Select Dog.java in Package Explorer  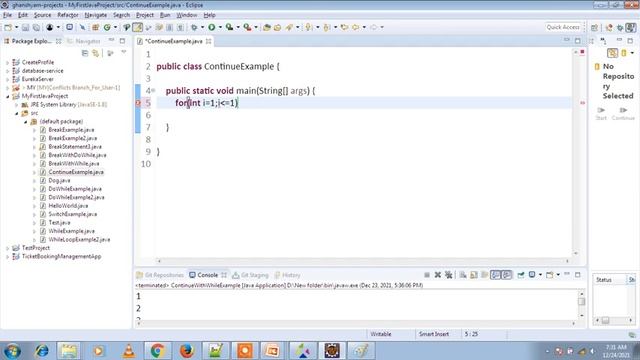point(59,180)
